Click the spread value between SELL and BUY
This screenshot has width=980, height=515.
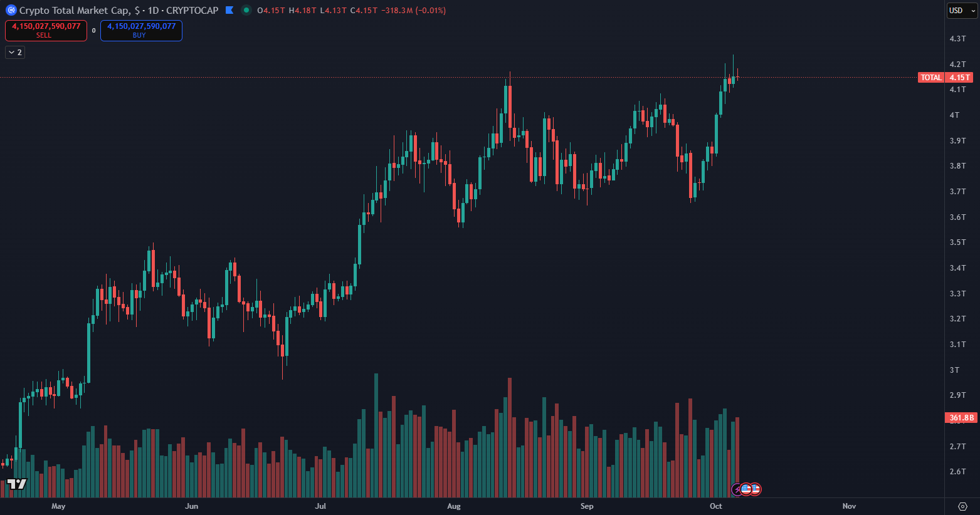coord(94,31)
